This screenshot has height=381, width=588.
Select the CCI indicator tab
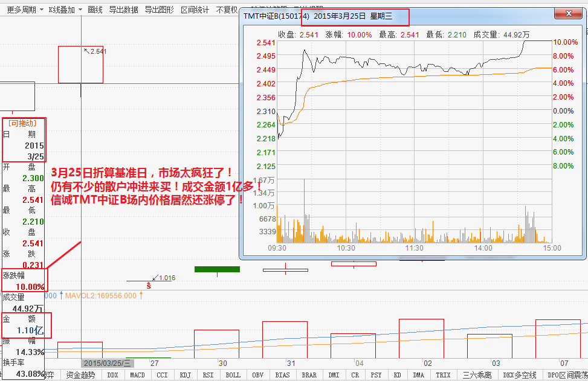(162, 375)
